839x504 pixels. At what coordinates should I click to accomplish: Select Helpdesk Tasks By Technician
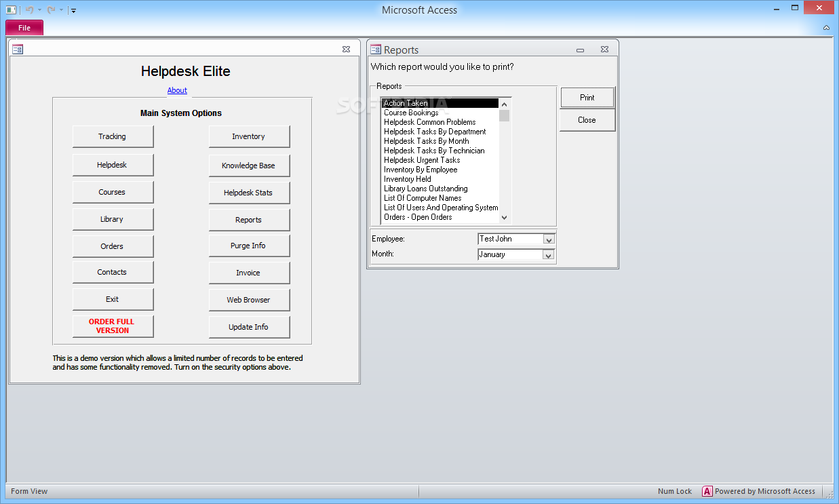440,151
